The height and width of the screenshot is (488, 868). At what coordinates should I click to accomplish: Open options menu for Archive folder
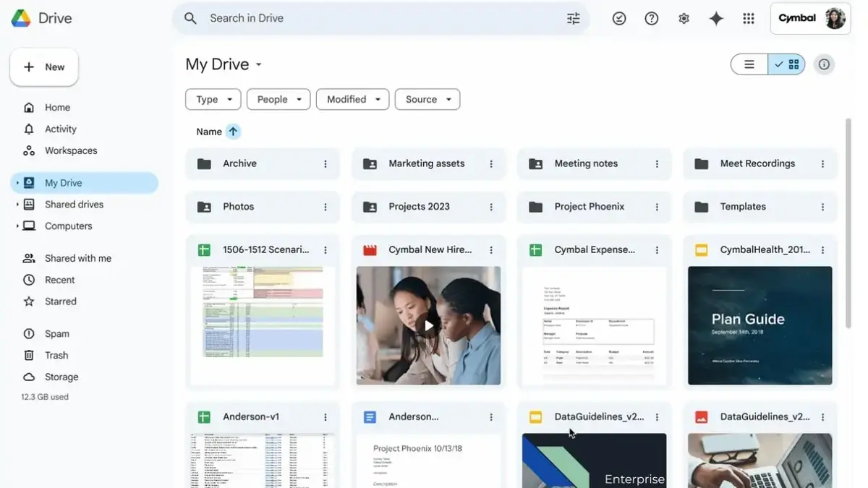coord(325,163)
